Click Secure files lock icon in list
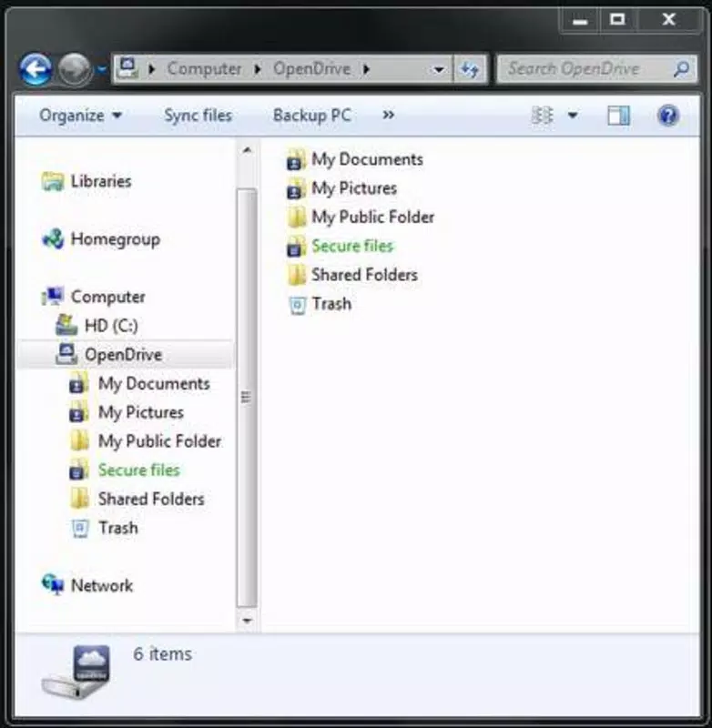Image resolution: width=712 pixels, height=728 pixels. [x=296, y=246]
